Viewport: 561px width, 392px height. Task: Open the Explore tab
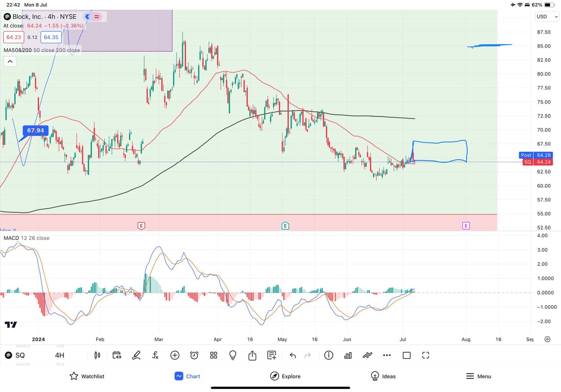point(285,376)
